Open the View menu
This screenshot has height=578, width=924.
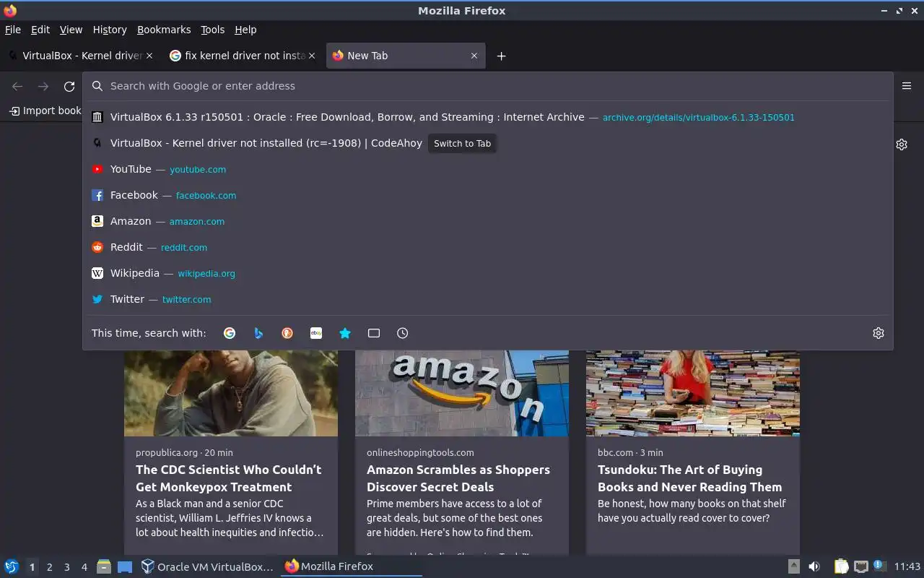(71, 30)
